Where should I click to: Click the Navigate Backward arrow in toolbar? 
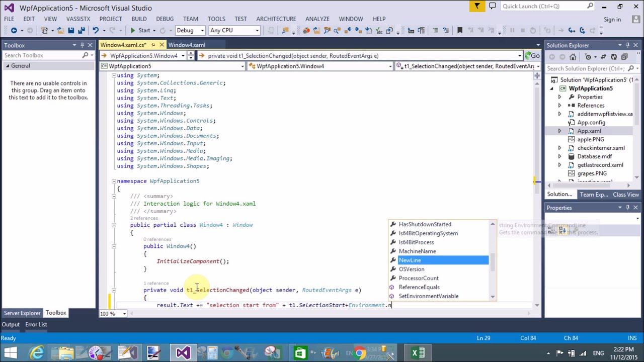(14, 31)
